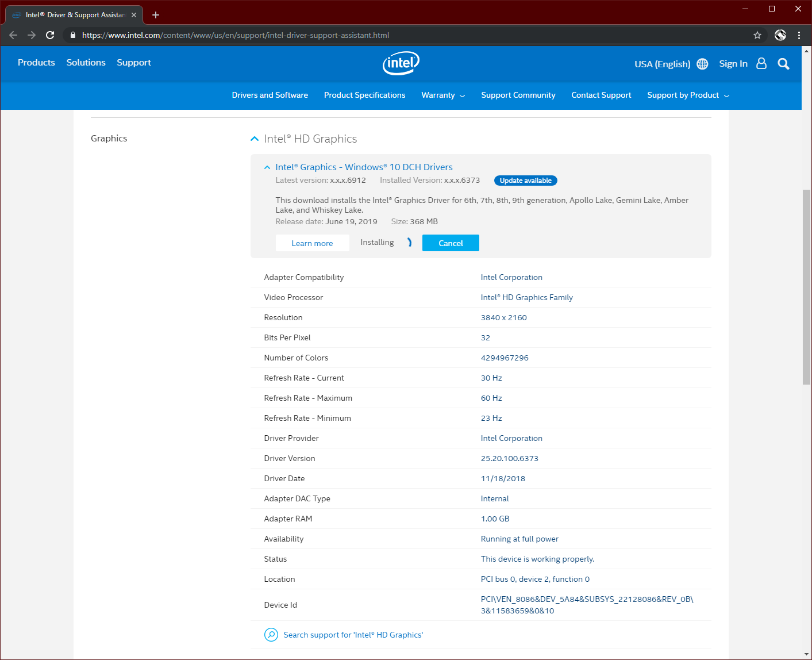
Task: Open Drivers and Software tab
Action: tap(270, 95)
